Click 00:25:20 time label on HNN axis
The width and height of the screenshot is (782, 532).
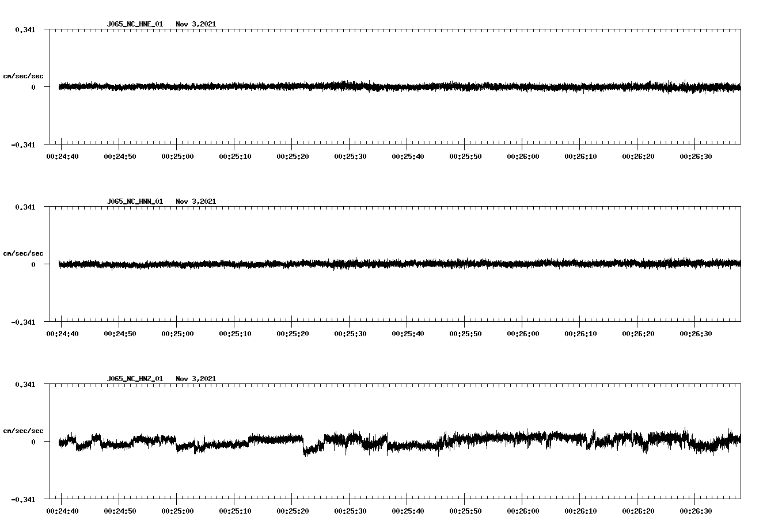click(293, 334)
